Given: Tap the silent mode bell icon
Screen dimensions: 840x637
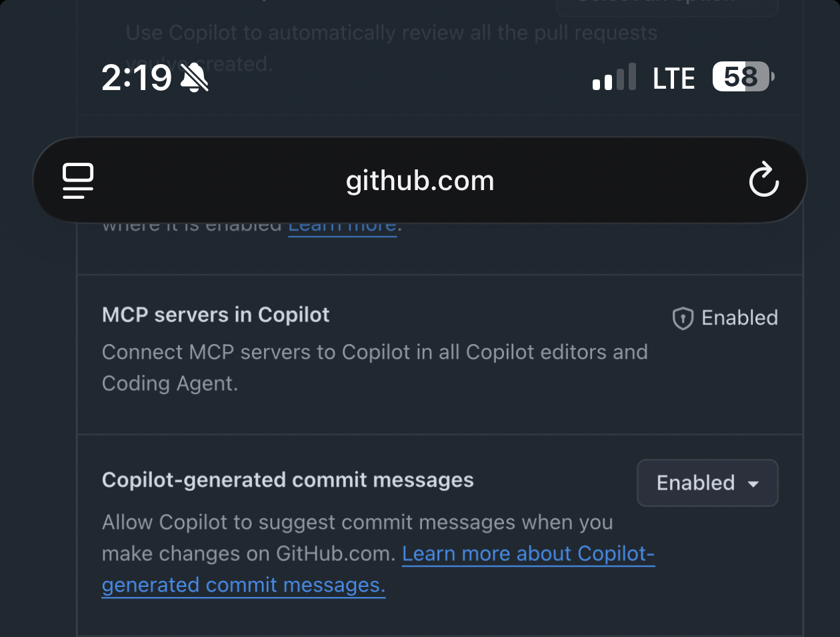Looking at the screenshot, I should coord(194,78).
